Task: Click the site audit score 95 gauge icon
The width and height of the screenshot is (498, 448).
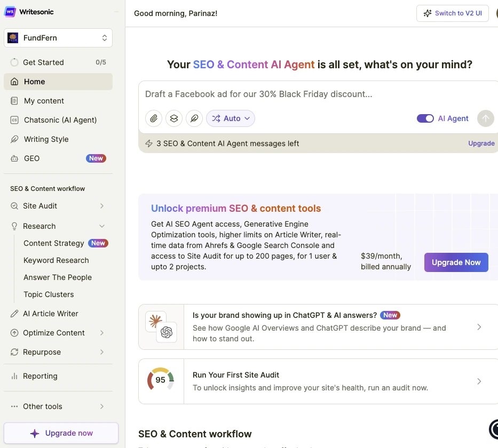Action: click(x=161, y=380)
